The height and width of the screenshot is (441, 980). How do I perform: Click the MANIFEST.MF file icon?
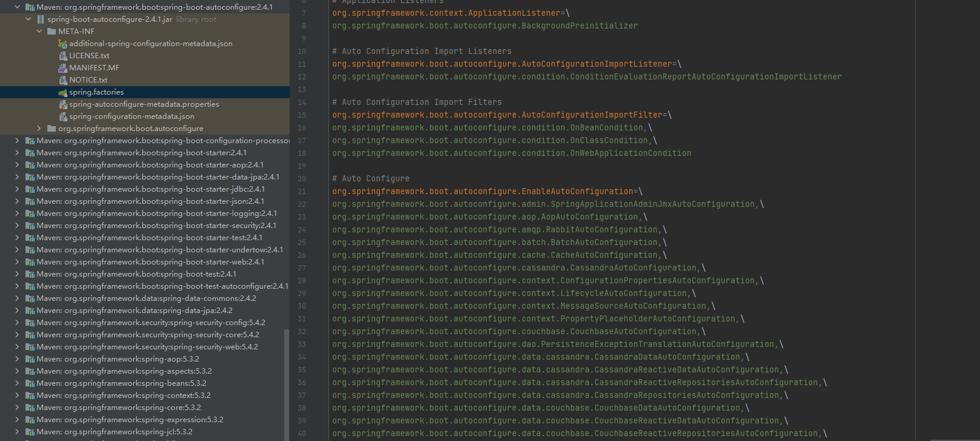[63, 68]
